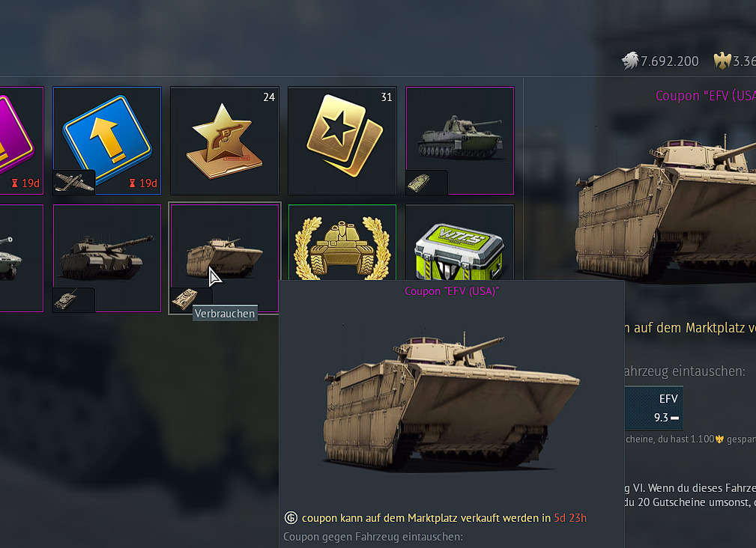Screen dimensions: 756x548
Task: Click the silver lion currency balance
Action: pos(659,61)
